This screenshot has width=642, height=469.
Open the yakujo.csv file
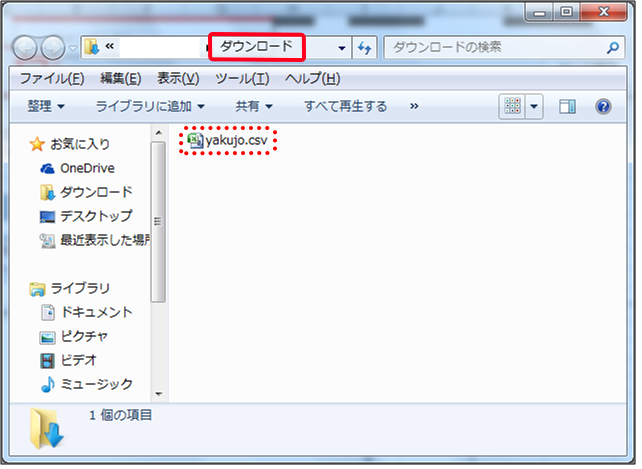228,141
